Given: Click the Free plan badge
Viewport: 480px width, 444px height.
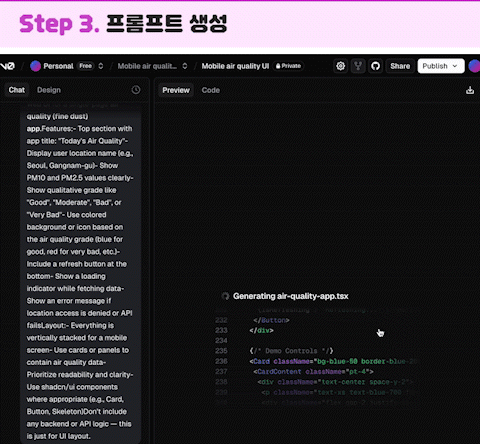Looking at the screenshot, I should [x=85, y=66].
